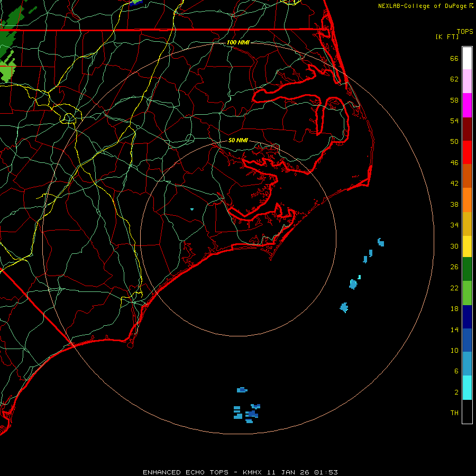Screen dimensions: 476x476
Task: Click the "30" legend value
Action: [454, 246]
